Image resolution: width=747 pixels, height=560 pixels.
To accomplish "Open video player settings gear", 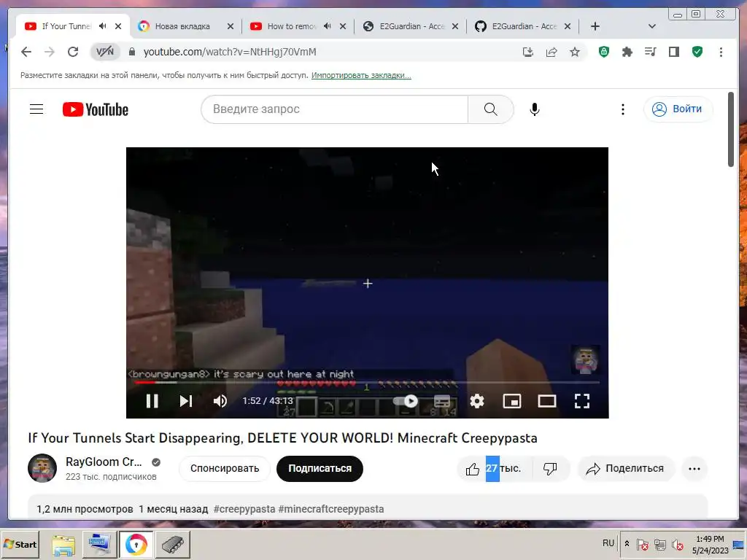I will pos(477,401).
